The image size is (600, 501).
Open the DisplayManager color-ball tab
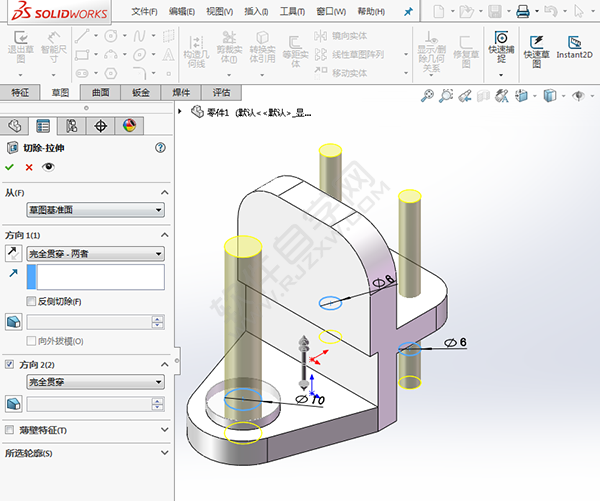[129, 126]
